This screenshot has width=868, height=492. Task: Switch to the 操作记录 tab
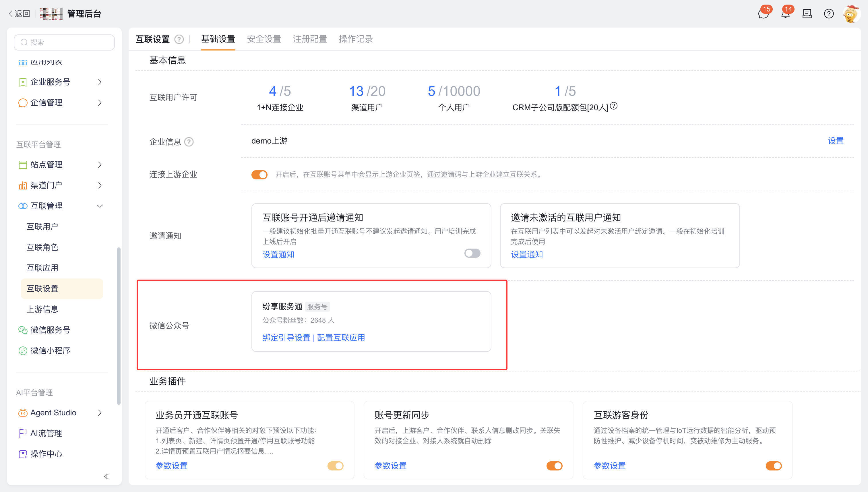356,39
